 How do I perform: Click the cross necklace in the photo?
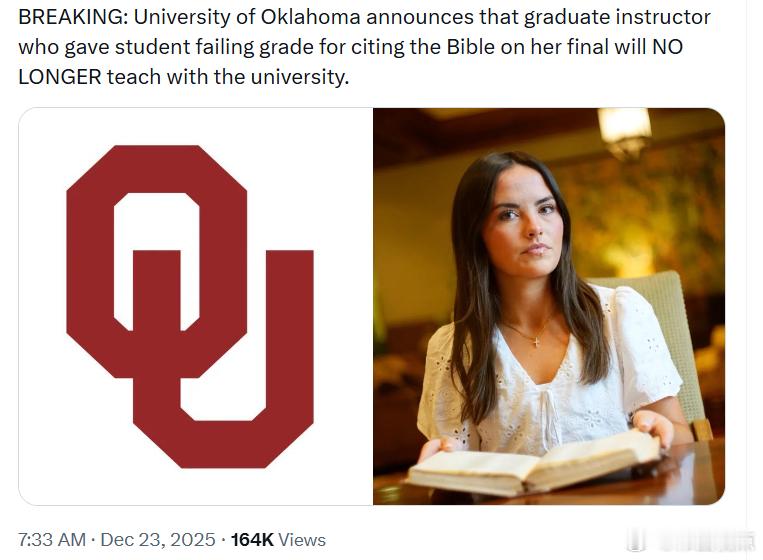point(536,340)
